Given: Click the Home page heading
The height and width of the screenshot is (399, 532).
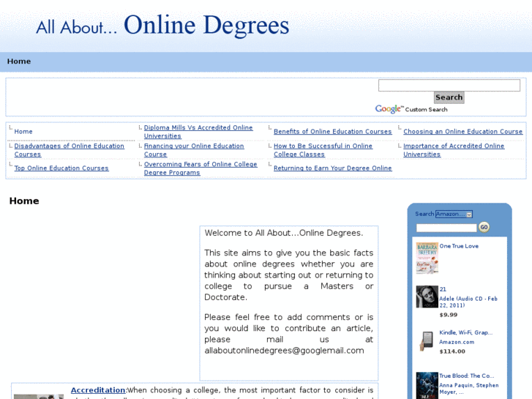Looking at the screenshot, I should pos(24,201).
